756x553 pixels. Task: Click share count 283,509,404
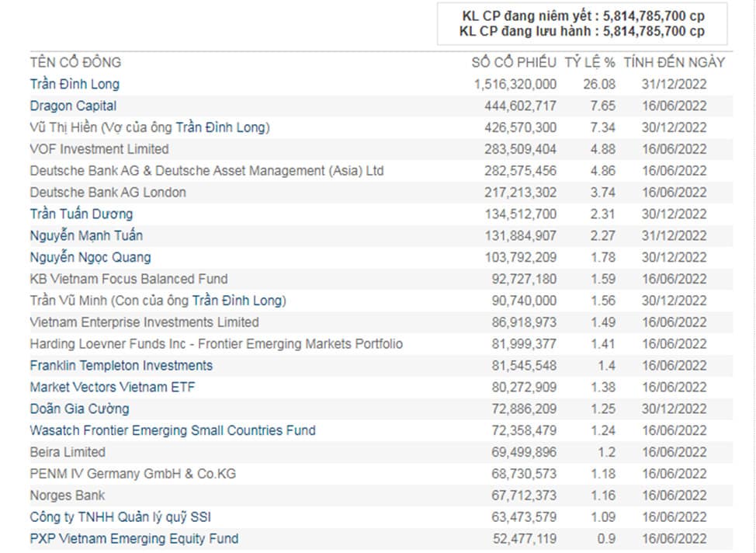(x=521, y=149)
